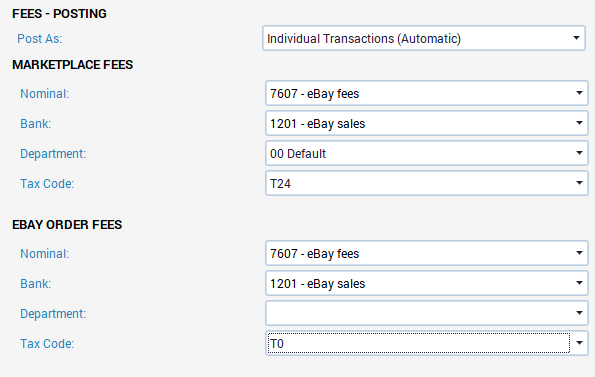Viewport: 595px width, 377px height.
Task: Expand Marketplace Fees Nominal dropdown arrow
Action: [x=579, y=93]
